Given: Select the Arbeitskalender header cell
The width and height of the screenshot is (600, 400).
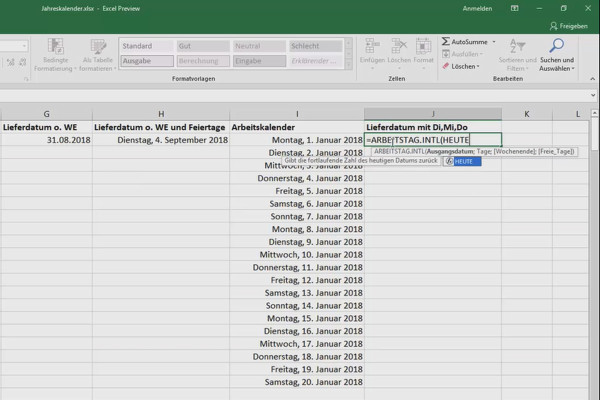Looking at the screenshot, I should click(297, 127).
